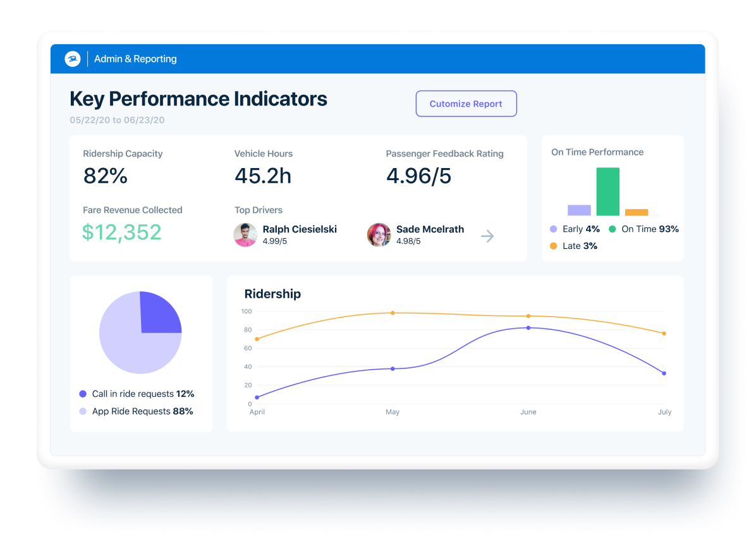Click the On Time 93% legend text
The width and height of the screenshot is (756, 539).
pyautogui.click(x=650, y=229)
